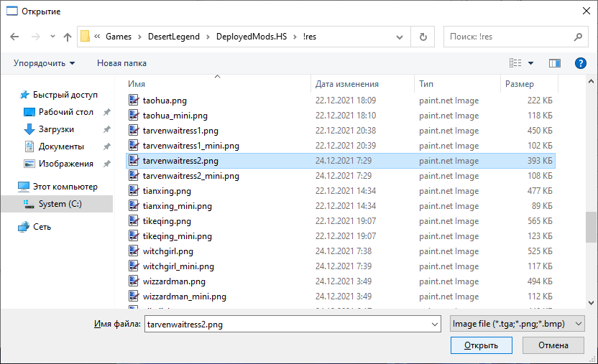Expand the address bar history dropdown
Viewport: 598px width, 364px height.
pos(400,37)
